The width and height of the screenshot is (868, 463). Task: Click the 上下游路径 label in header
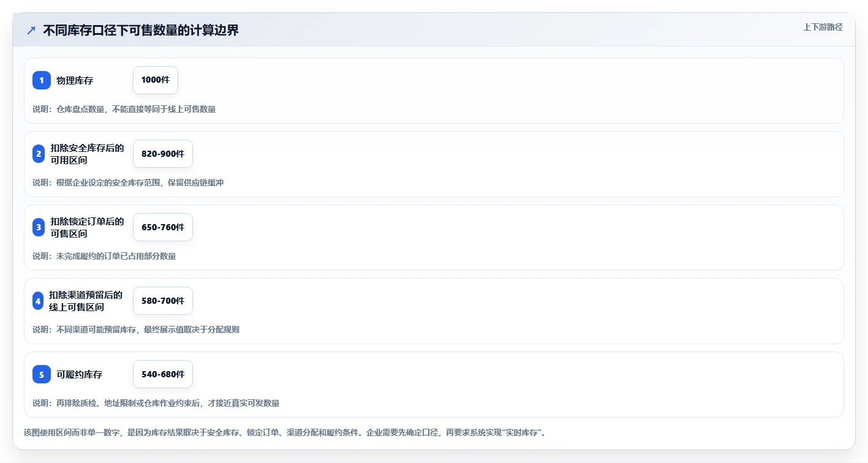point(823,27)
